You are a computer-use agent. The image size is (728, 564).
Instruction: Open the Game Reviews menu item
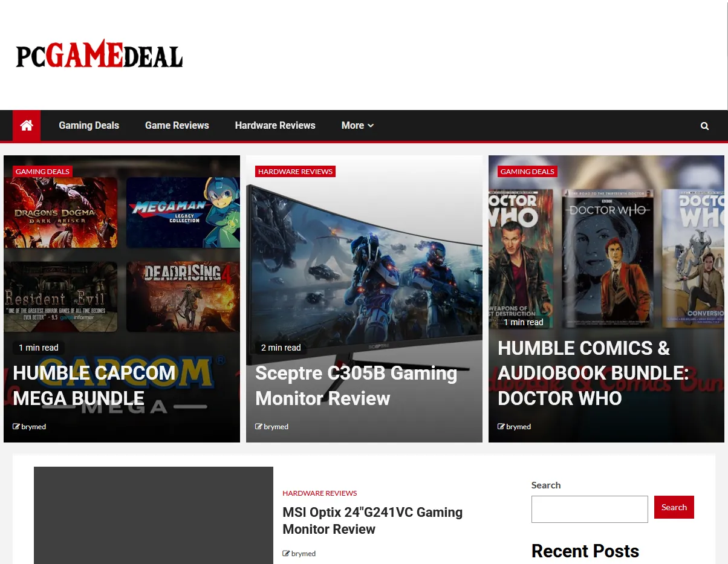[177, 126]
